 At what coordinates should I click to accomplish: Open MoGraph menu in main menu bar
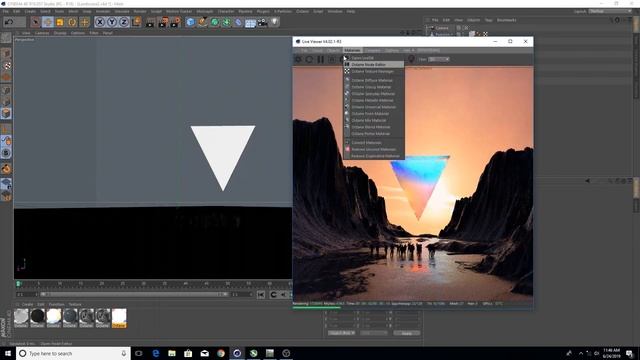coord(205,11)
